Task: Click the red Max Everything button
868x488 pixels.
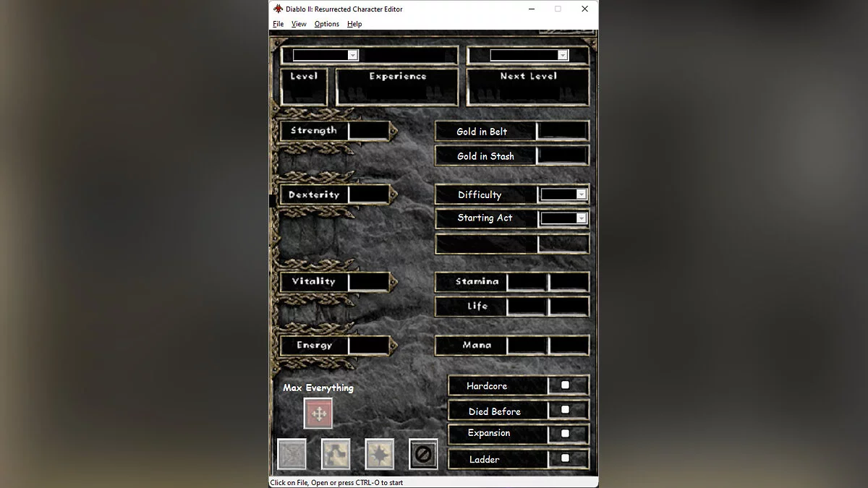Action: [318, 414]
